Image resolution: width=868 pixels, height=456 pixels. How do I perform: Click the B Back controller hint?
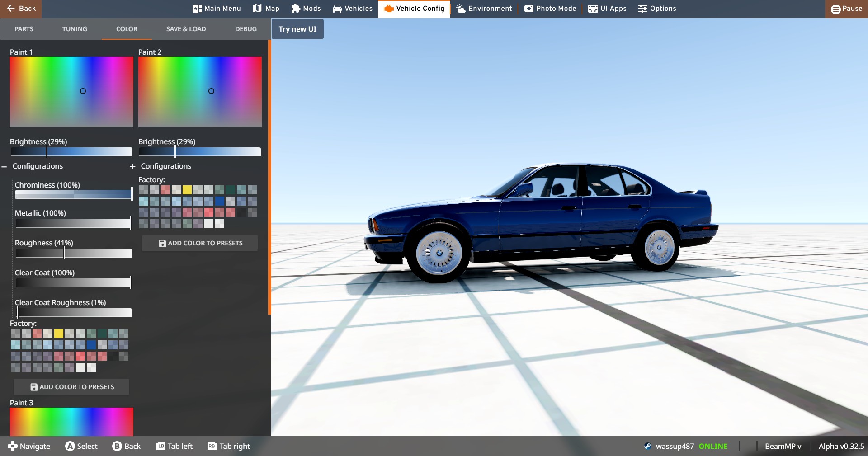(x=127, y=446)
